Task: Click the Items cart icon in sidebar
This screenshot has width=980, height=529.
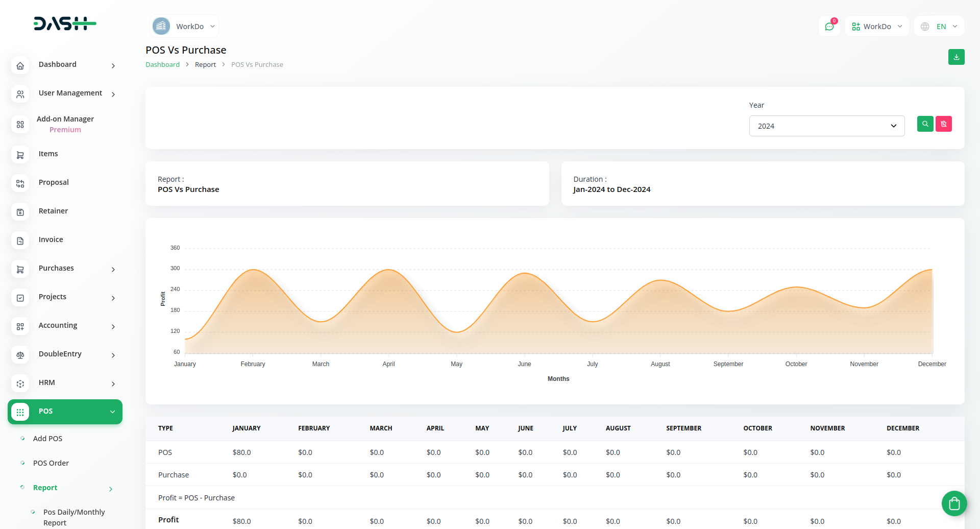Action: [20, 155]
